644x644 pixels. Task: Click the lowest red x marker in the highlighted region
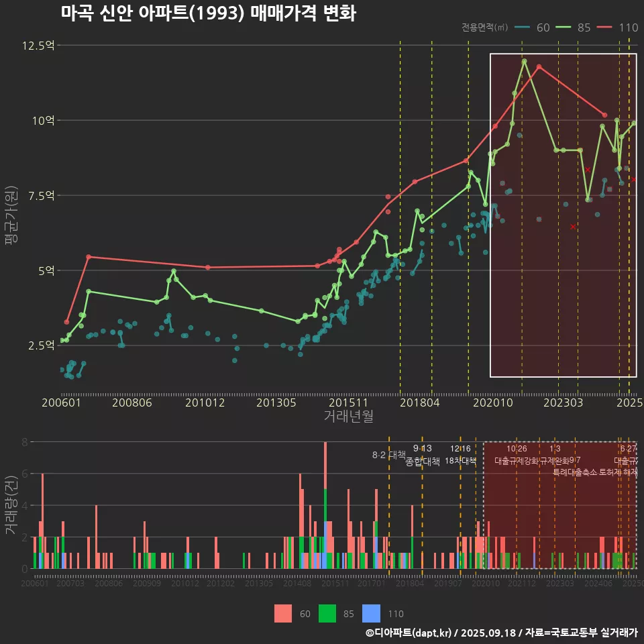point(573,227)
